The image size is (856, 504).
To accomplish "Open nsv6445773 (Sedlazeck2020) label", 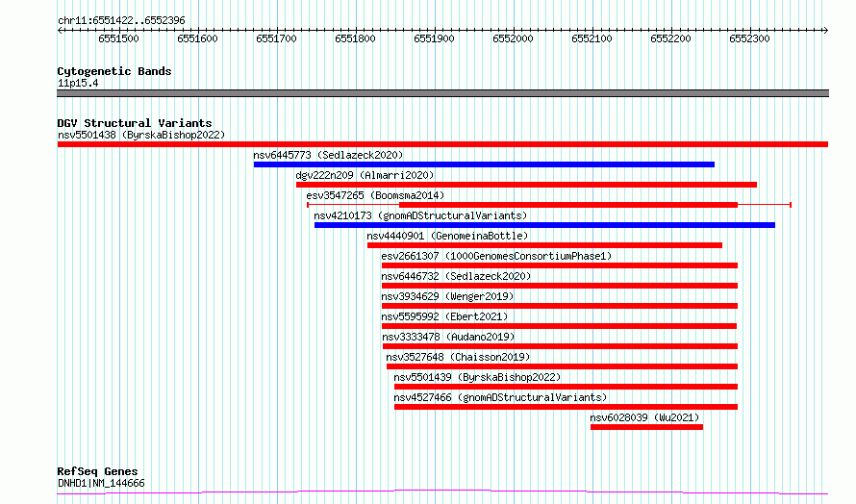I will coord(328,155).
